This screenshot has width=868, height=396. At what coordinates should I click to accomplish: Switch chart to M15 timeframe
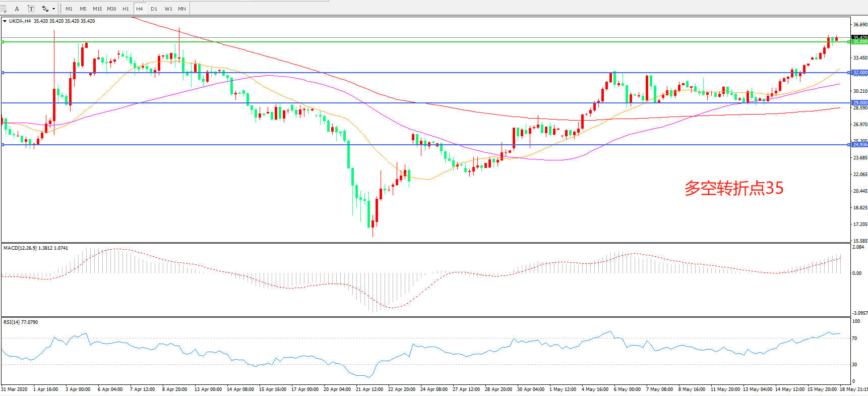(x=97, y=9)
